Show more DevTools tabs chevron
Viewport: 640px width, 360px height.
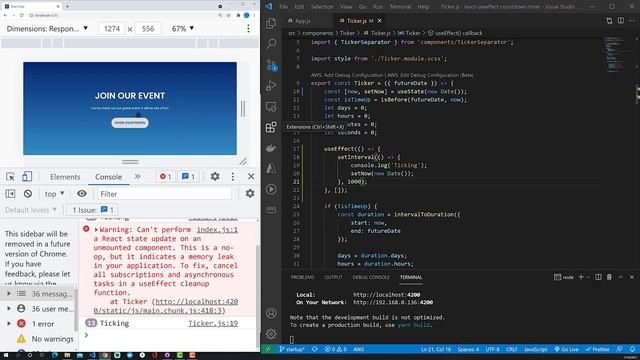(138, 176)
